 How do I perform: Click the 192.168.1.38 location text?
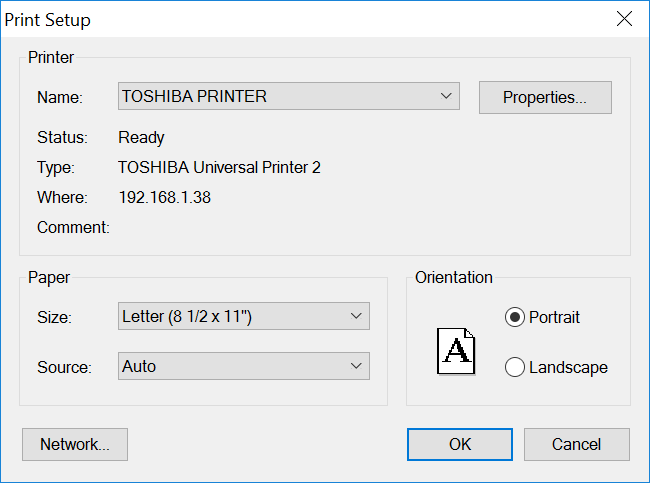coord(165,197)
